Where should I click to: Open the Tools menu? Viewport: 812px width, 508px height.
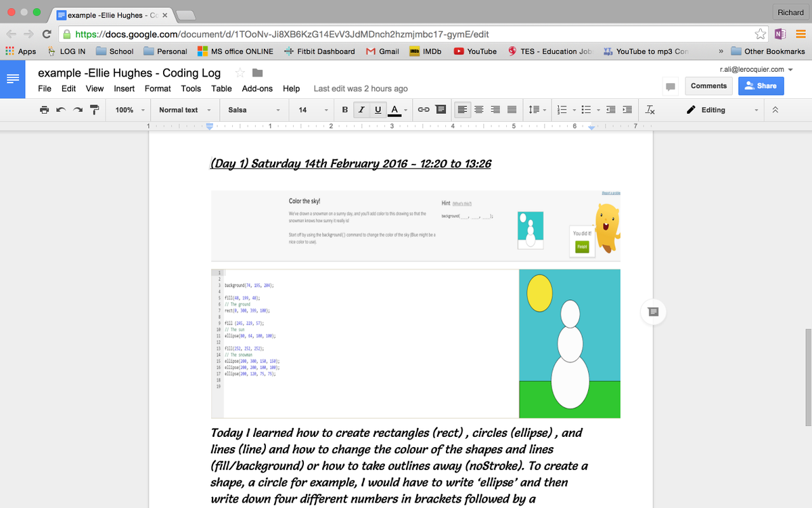191,89
